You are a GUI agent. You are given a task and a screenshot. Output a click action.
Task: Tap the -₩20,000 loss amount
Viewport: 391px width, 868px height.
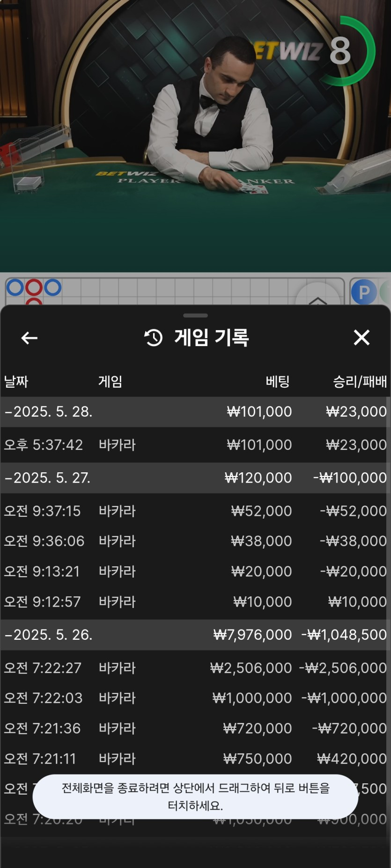tap(354, 571)
